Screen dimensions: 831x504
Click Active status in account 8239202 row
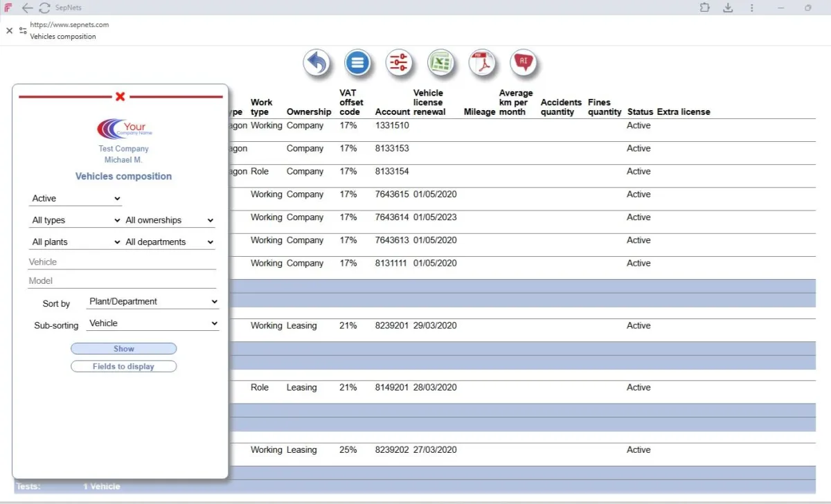[x=638, y=450]
